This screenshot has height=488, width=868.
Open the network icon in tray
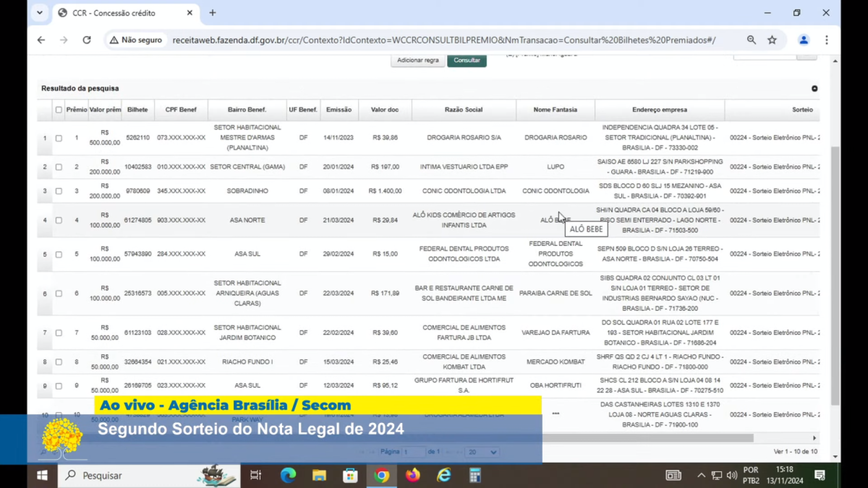point(716,475)
